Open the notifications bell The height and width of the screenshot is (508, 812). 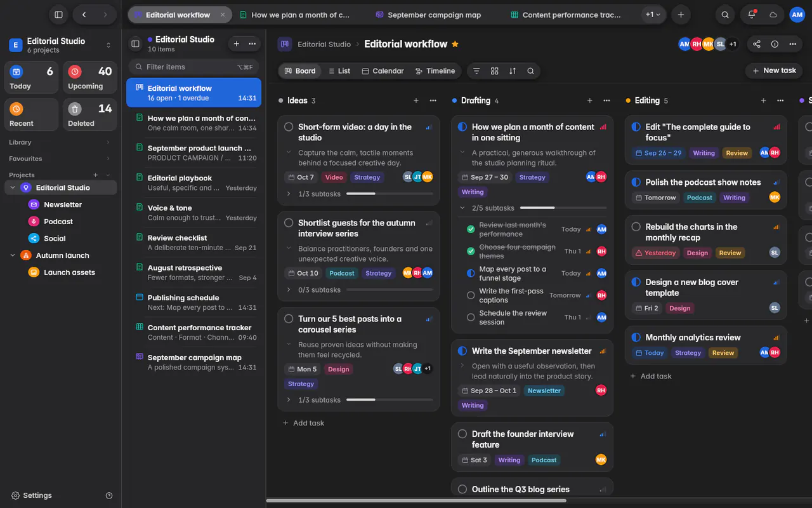[752, 15]
